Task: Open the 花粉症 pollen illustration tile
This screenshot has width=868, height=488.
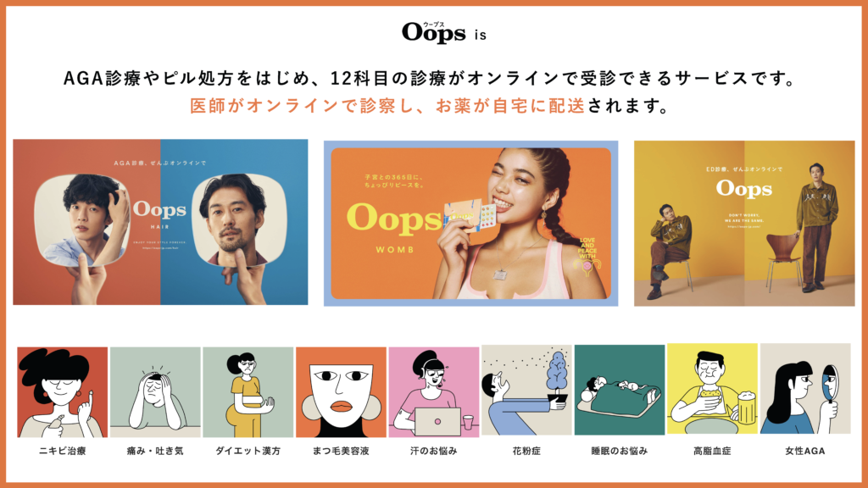Action: (x=526, y=390)
